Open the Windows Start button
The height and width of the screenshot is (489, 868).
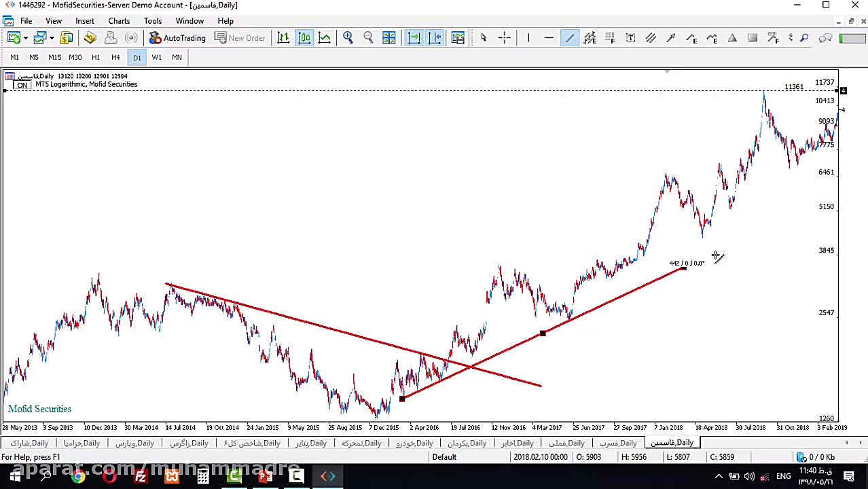(x=14, y=477)
